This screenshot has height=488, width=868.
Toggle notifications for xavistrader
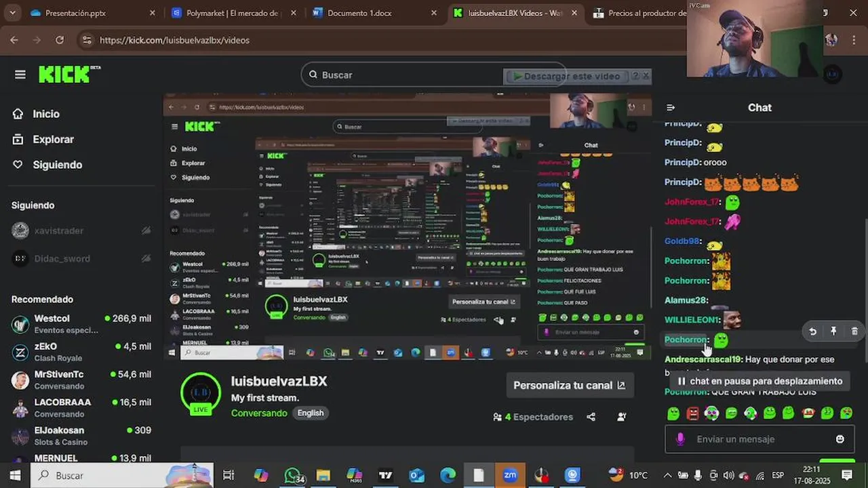click(x=146, y=230)
